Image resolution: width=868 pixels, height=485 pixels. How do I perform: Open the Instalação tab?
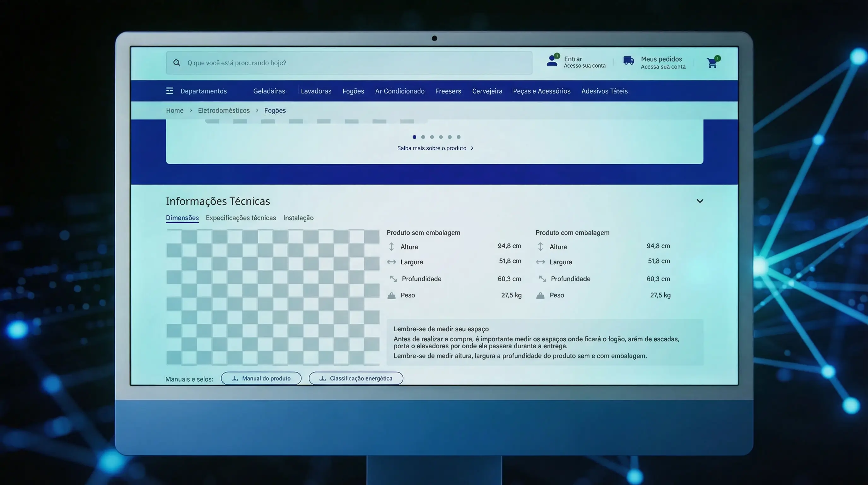[x=298, y=218]
